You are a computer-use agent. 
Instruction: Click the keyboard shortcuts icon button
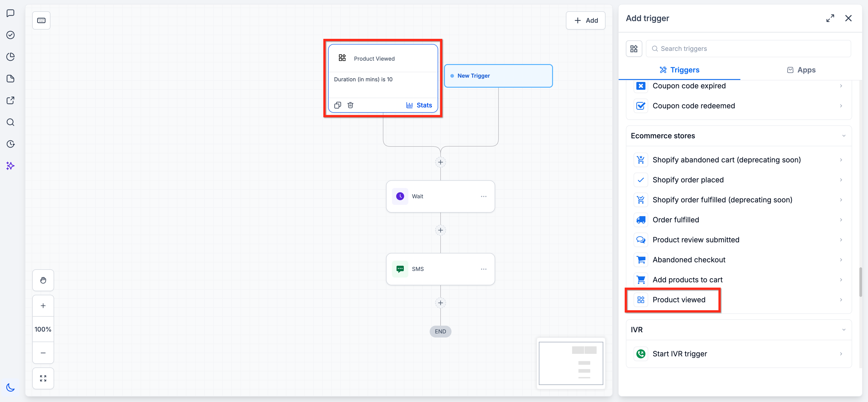pos(41,21)
